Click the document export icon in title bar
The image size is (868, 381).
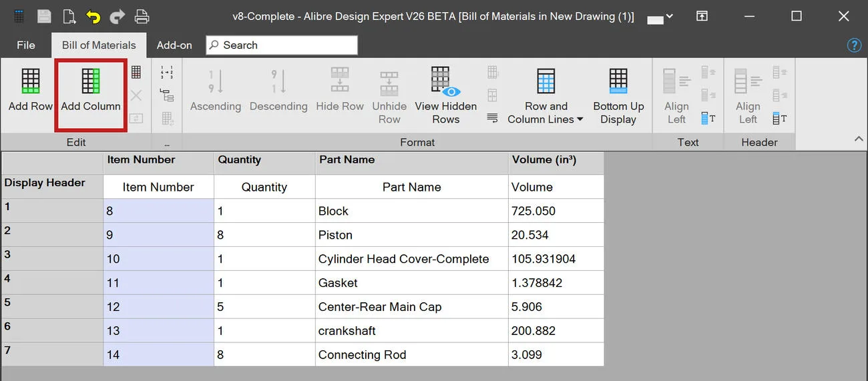click(x=69, y=17)
